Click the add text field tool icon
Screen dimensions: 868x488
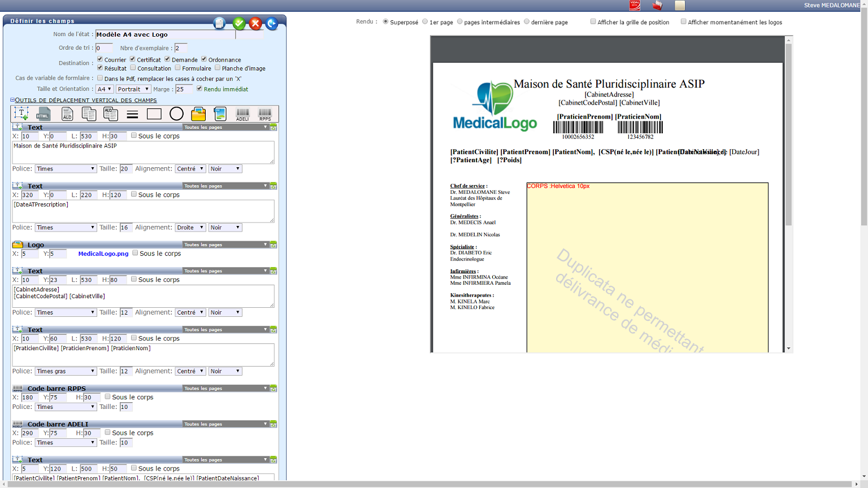coord(21,114)
